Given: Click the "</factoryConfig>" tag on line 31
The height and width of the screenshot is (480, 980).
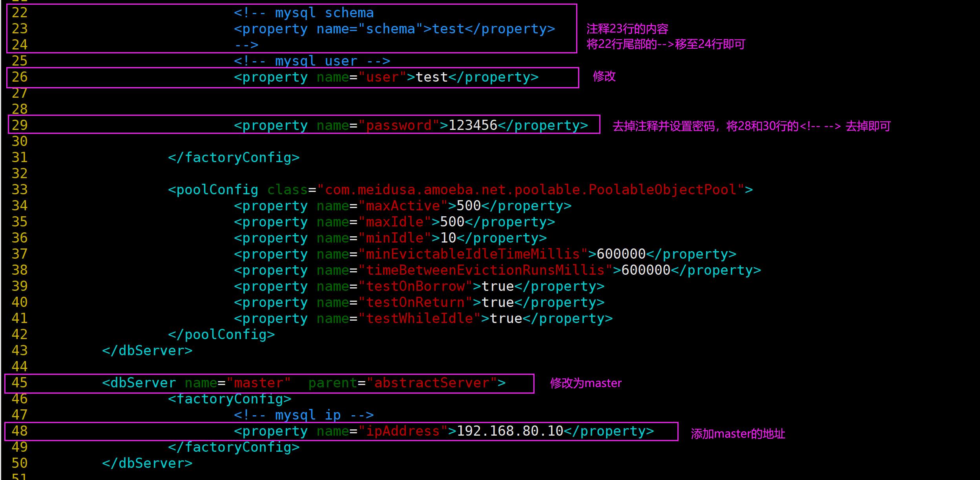Looking at the screenshot, I should pos(234,158).
